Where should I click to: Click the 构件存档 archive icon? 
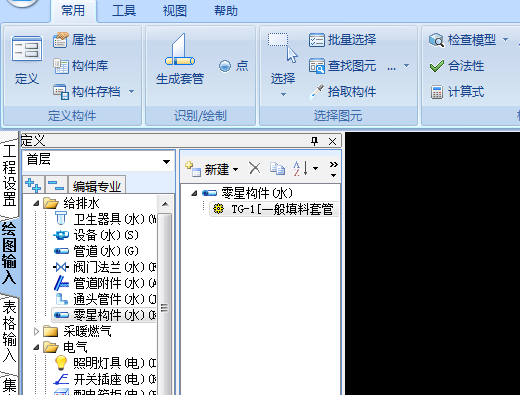point(61,91)
